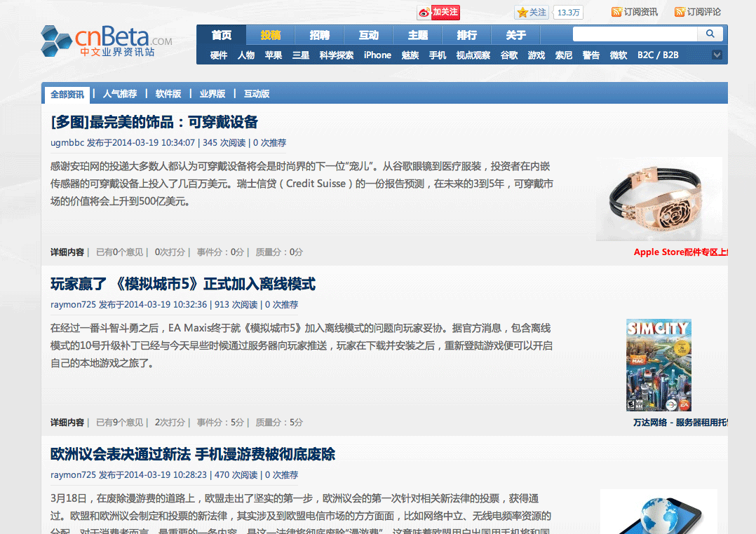Open the 排行 menu item

466,35
